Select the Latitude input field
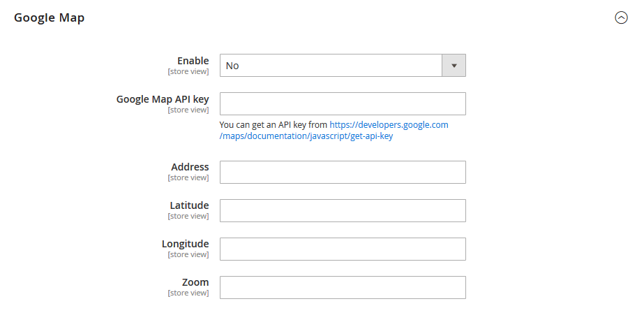 (x=343, y=210)
